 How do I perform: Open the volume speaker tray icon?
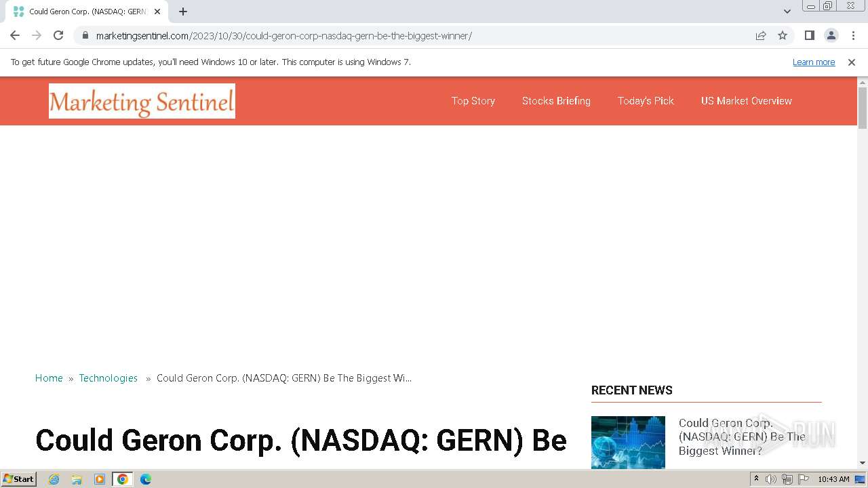(771, 479)
